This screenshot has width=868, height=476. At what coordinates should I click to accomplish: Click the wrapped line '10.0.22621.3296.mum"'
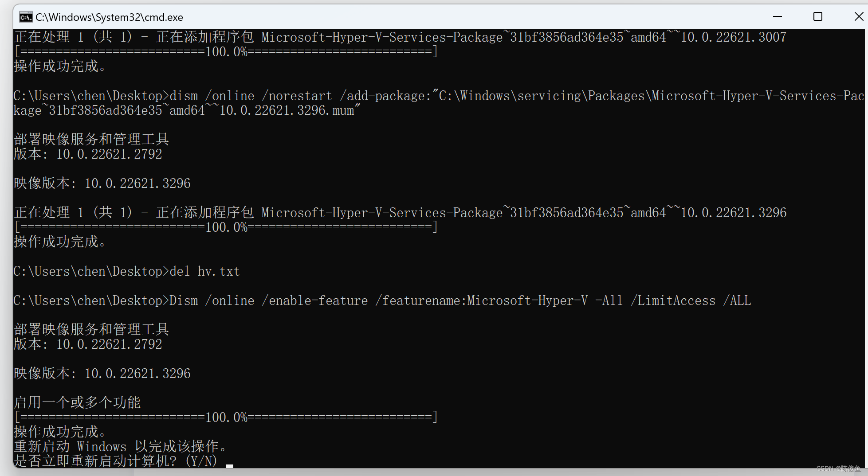coord(187,110)
